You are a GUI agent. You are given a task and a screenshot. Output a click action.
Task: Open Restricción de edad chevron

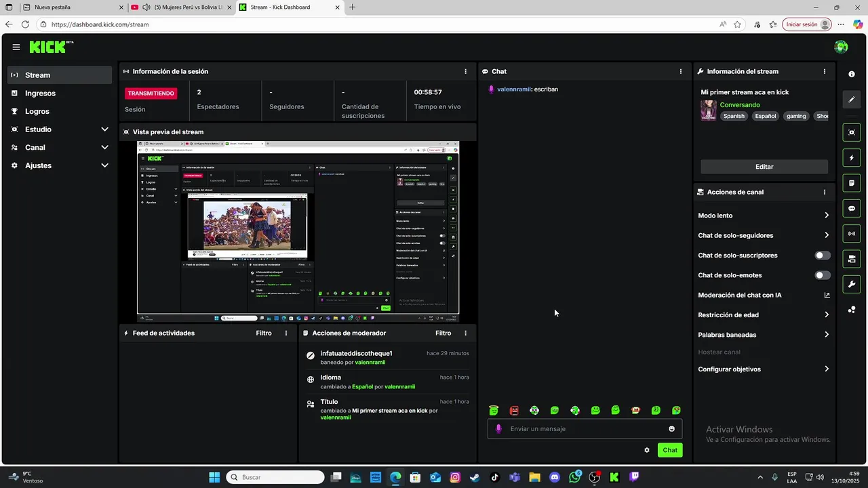click(827, 314)
